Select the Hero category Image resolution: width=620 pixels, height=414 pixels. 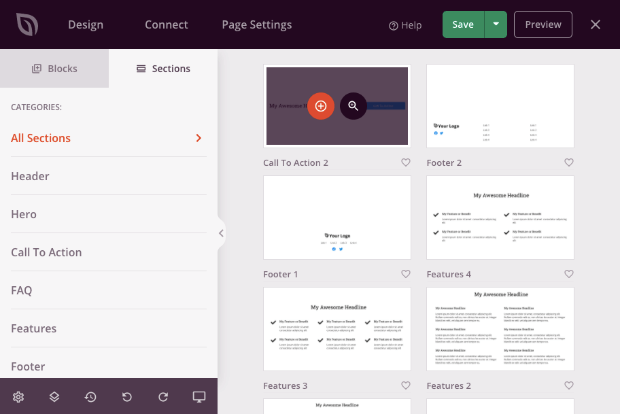[x=108, y=214]
